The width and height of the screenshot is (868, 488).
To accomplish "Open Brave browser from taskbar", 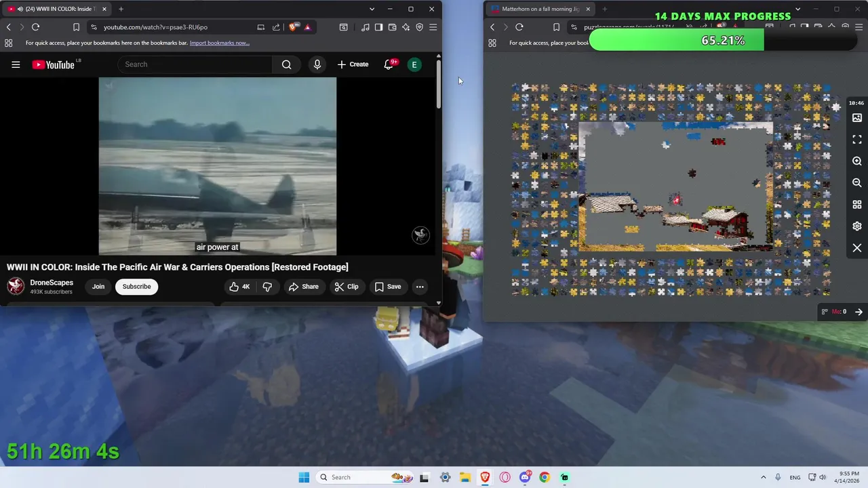I will coord(485,477).
